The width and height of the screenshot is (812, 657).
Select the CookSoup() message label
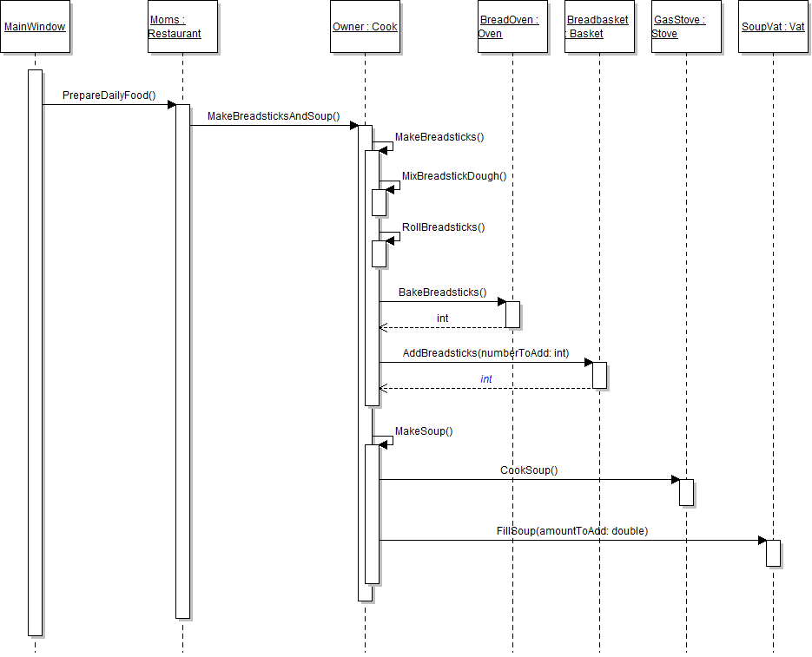(x=529, y=470)
